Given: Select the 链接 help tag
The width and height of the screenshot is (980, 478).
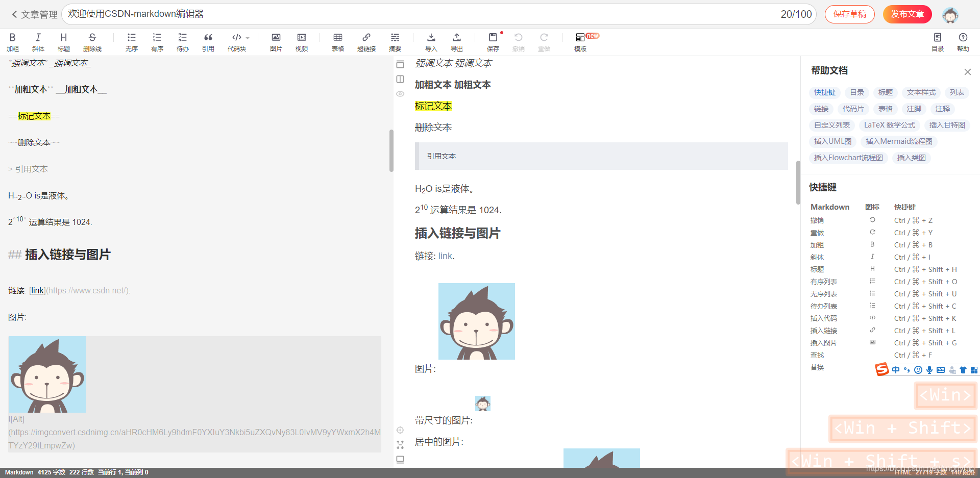Looking at the screenshot, I should (821, 109).
